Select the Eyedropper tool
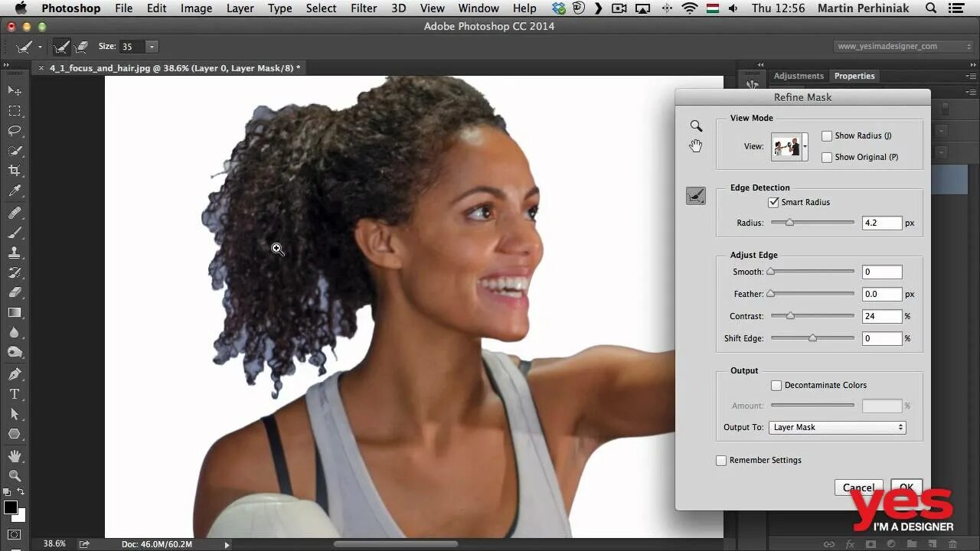 15,191
